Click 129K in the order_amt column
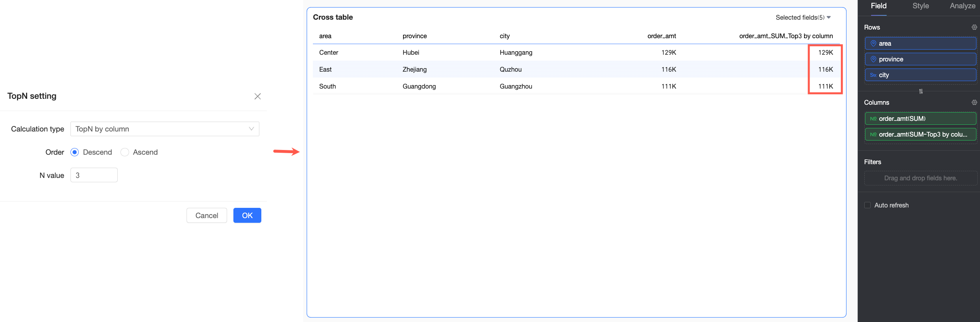980x322 pixels. tap(669, 52)
